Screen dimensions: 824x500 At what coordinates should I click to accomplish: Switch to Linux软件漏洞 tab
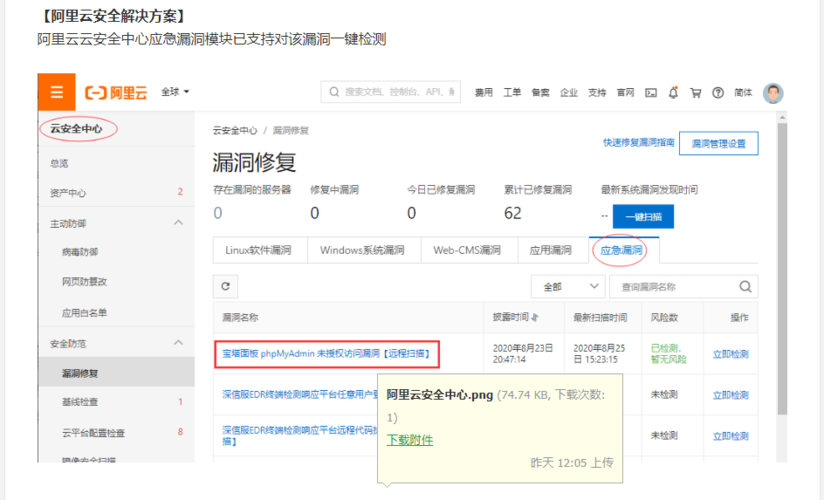click(x=259, y=250)
